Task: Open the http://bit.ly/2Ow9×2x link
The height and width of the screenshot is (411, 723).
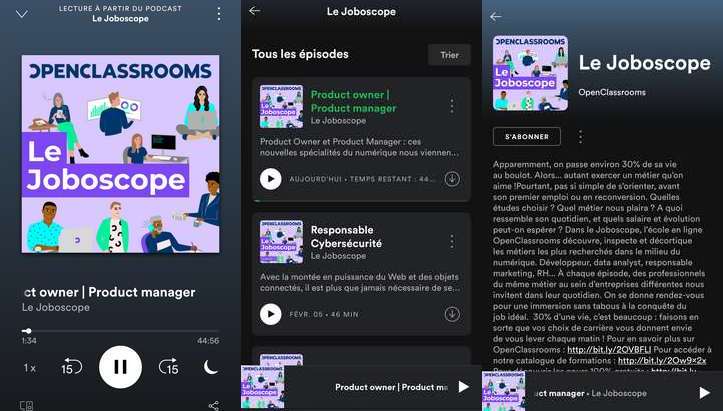Action: click(x=662, y=361)
